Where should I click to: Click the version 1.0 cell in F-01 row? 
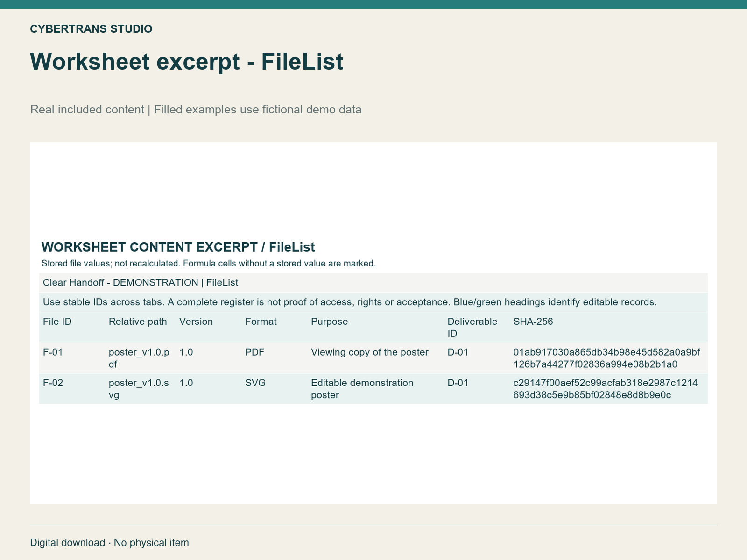[186, 352]
